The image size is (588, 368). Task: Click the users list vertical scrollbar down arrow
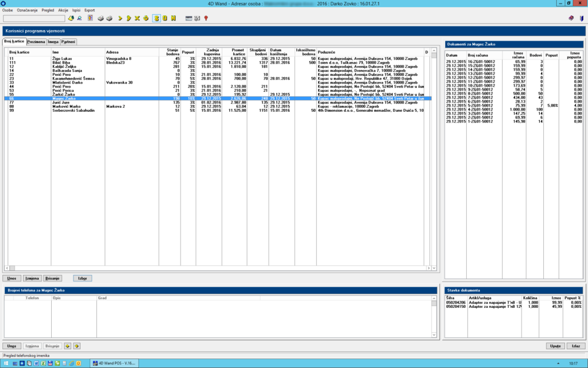tap(434, 268)
